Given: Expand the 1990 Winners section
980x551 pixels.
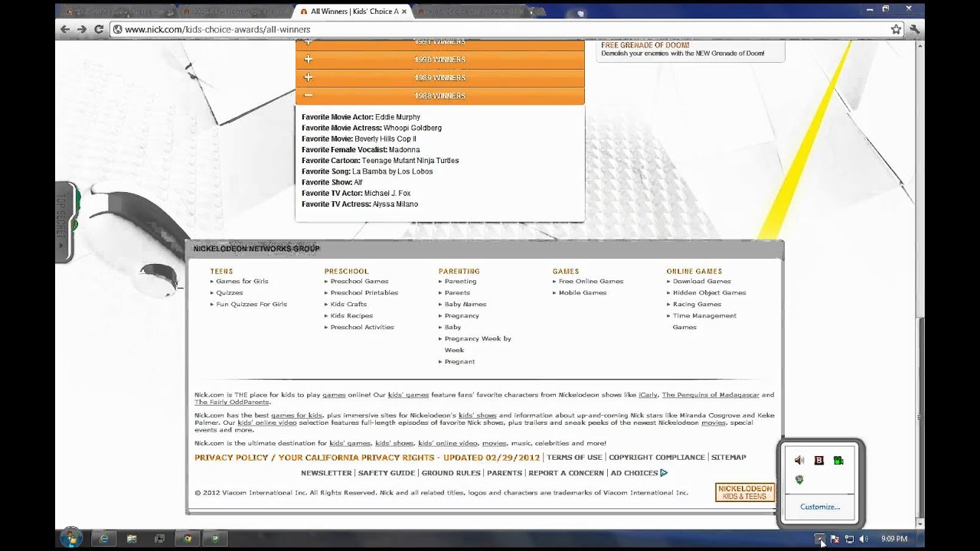Looking at the screenshot, I should click(439, 59).
